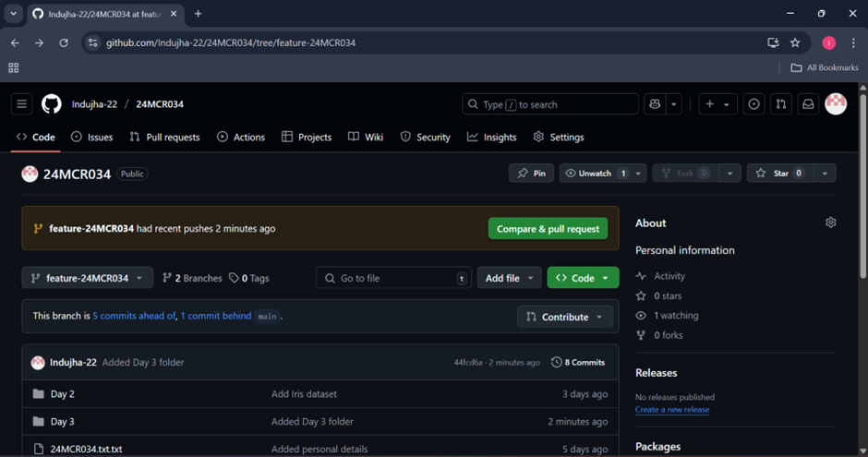Open a new browser tab

tap(198, 14)
